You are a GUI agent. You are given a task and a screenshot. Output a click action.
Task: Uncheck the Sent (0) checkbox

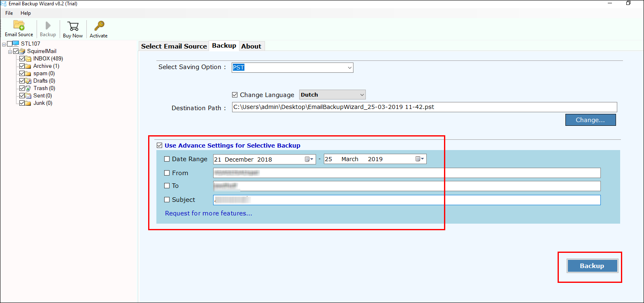pos(22,96)
